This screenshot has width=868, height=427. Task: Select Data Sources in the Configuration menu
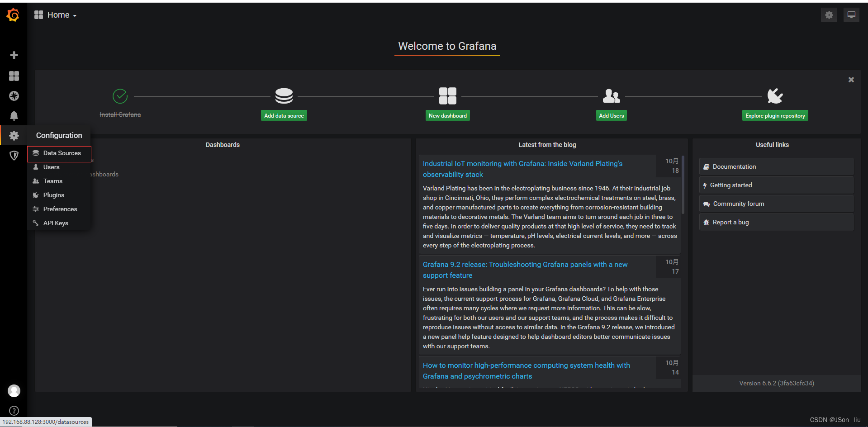click(59, 153)
